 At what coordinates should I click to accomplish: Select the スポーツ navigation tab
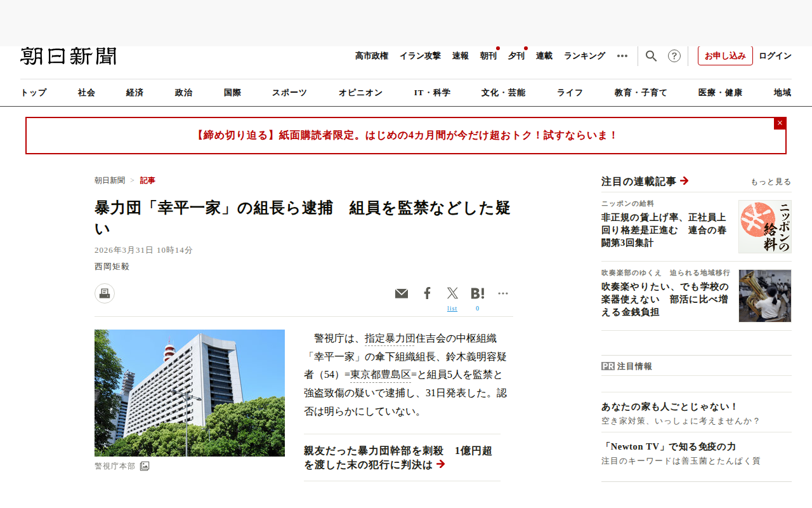point(290,93)
